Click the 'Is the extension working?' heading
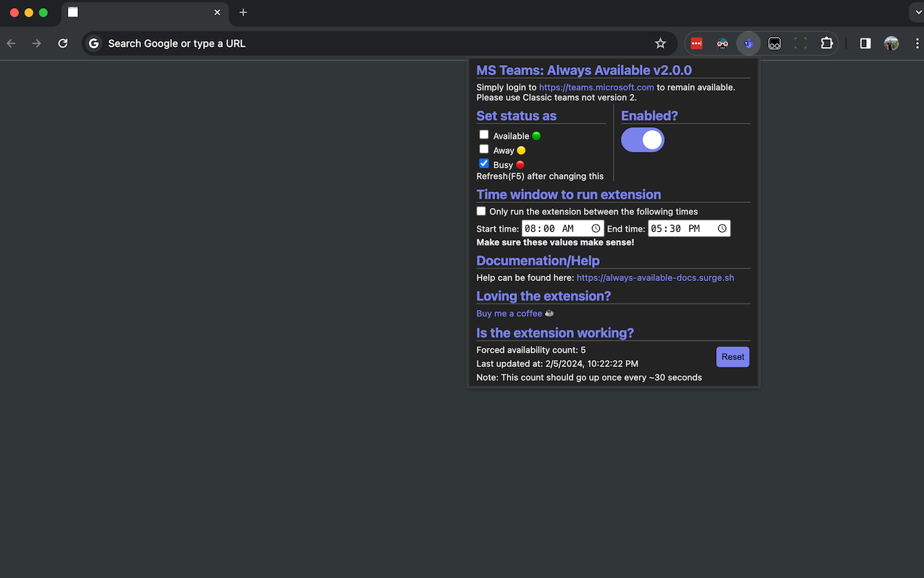The width and height of the screenshot is (924, 578). [x=555, y=333]
